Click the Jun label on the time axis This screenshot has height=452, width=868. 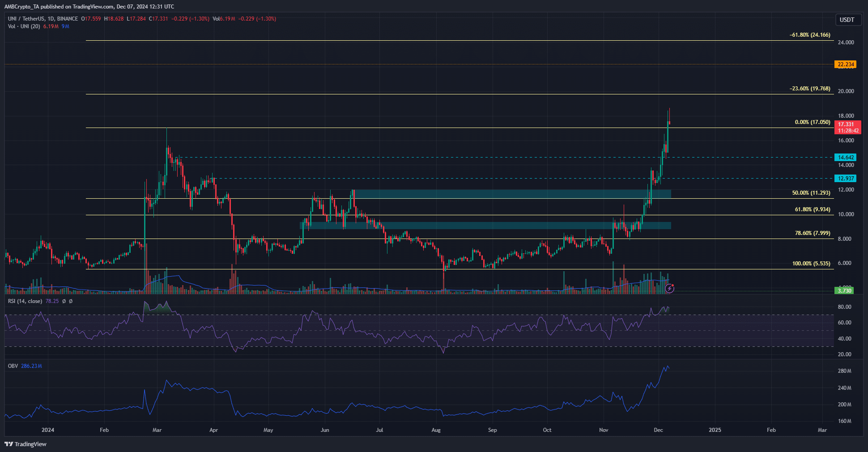point(325,430)
